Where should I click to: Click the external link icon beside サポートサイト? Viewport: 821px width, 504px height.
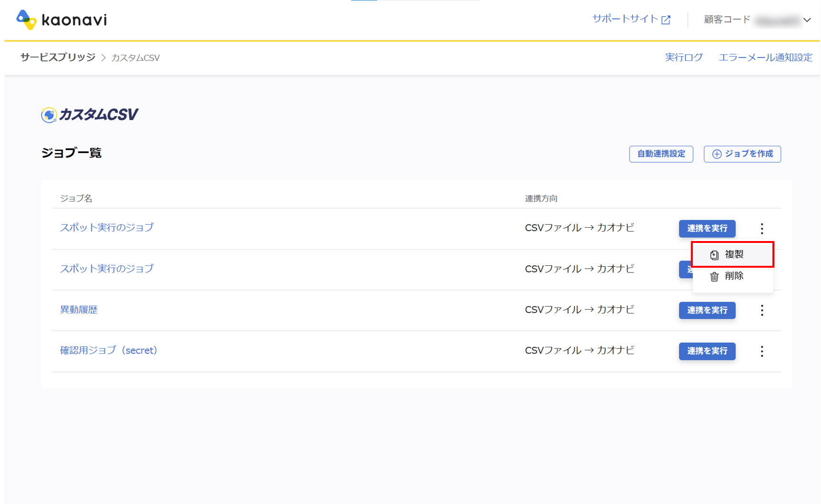pos(666,20)
